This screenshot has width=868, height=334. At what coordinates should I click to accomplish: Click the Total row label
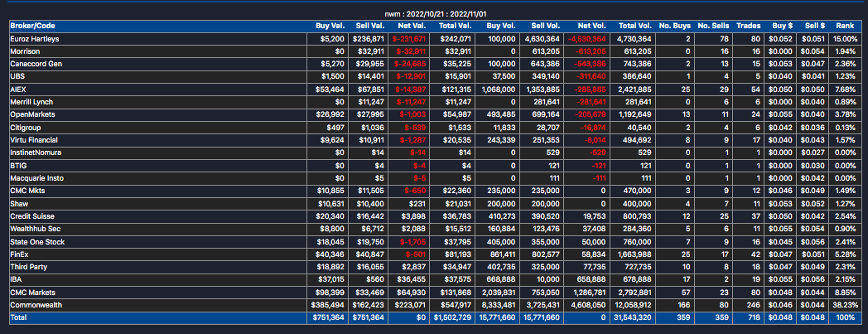(x=18, y=318)
